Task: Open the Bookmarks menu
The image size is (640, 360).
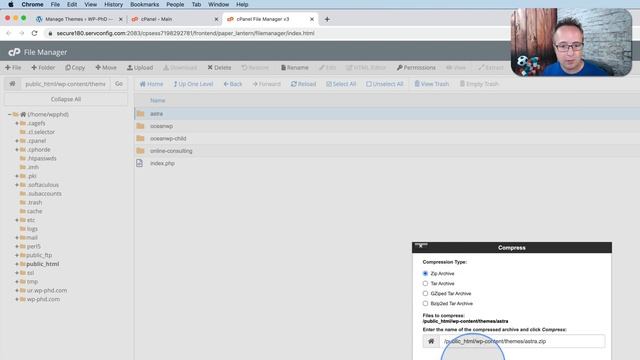Action: pyautogui.click(x=144, y=4)
